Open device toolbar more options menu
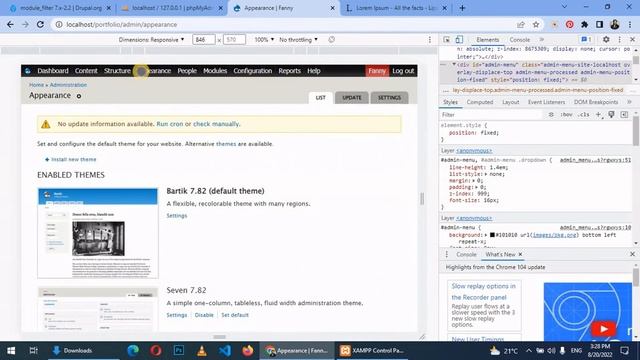Viewport: 640px width, 360px height. coord(430,40)
